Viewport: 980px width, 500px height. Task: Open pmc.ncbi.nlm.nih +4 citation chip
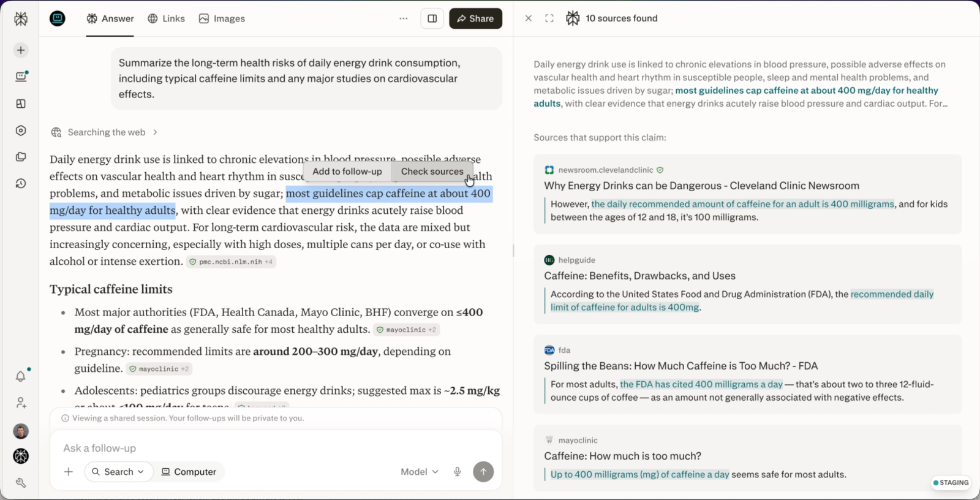231,262
